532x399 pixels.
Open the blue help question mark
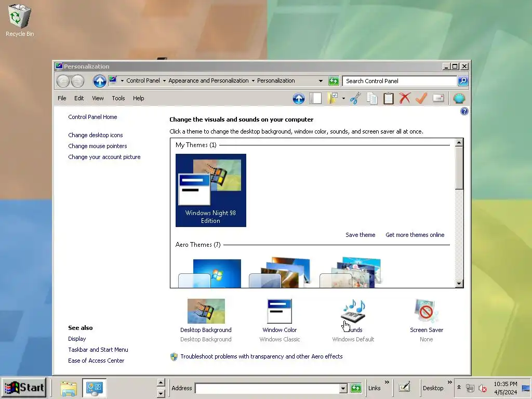click(464, 111)
